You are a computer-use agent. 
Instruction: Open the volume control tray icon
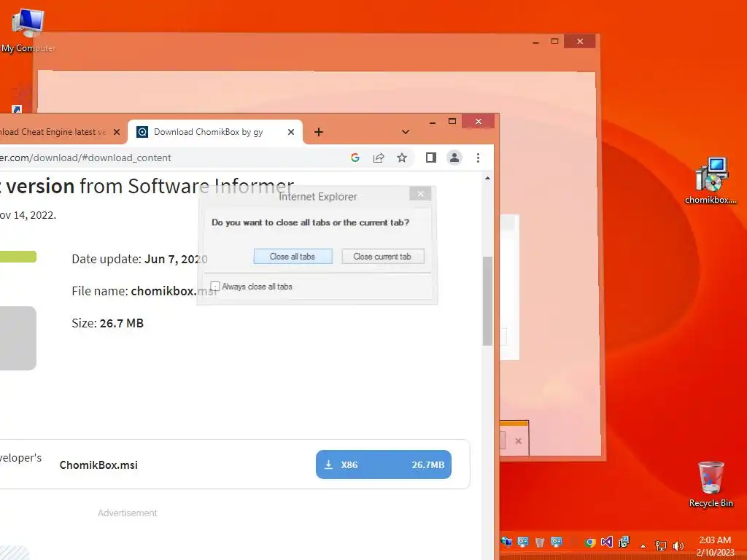click(x=678, y=545)
